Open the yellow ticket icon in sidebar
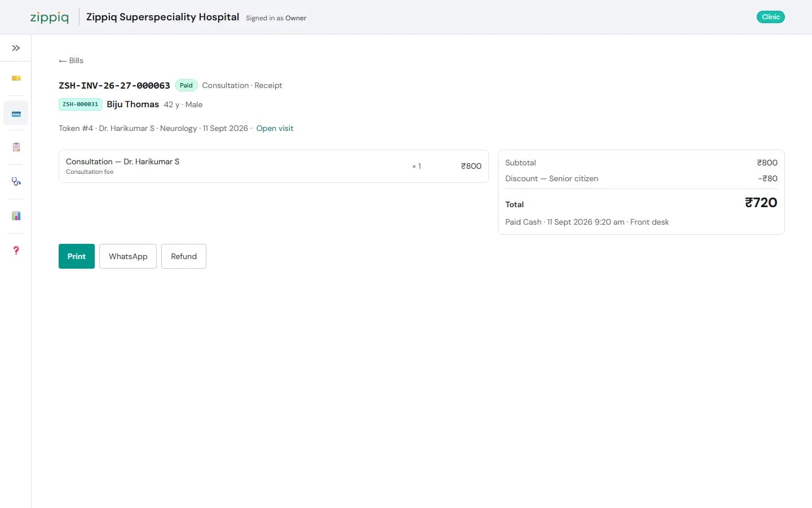812x508 pixels. tap(16, 78)
